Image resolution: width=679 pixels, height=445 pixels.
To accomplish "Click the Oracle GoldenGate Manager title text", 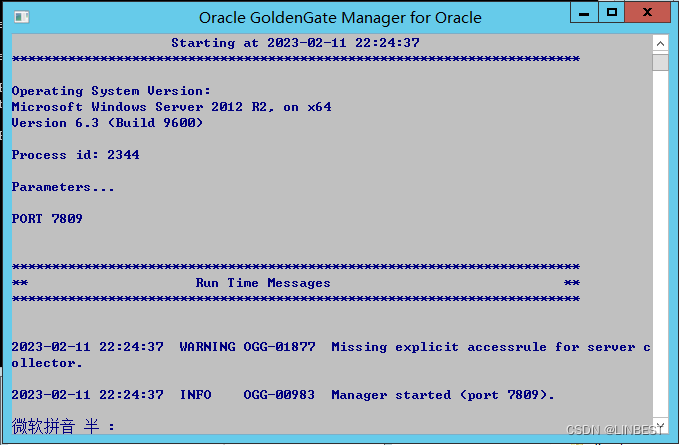I will pyautogui.click(x=340, y=18).
